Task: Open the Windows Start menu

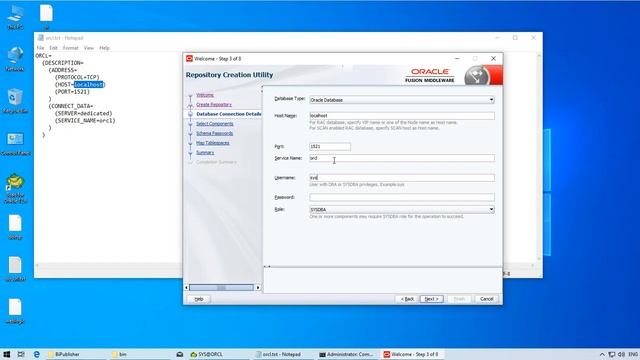Action: (x=6, y=354)
